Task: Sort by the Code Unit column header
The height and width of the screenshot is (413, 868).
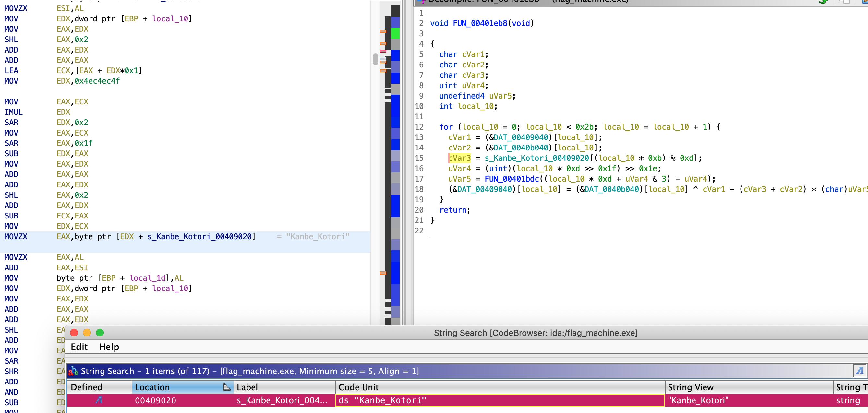Action: coord(500,387)
